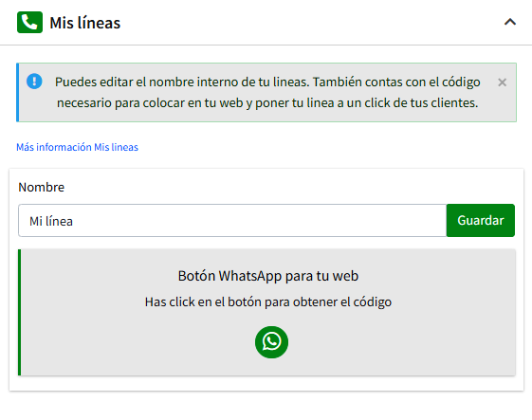
Task: Click the blue exclamation info icon
Action: [x=34, y=82]
